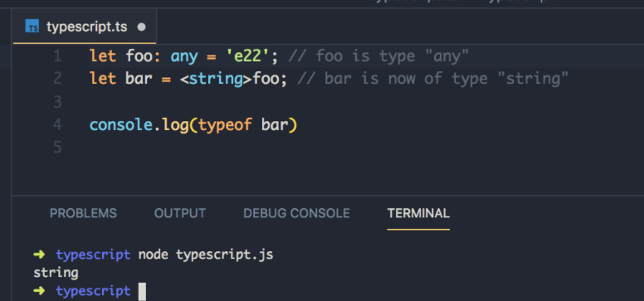Viewport: 644px width, 301px height.
Task: Switch to the PROBLEMS panel tab
Action: coord(83,213)
